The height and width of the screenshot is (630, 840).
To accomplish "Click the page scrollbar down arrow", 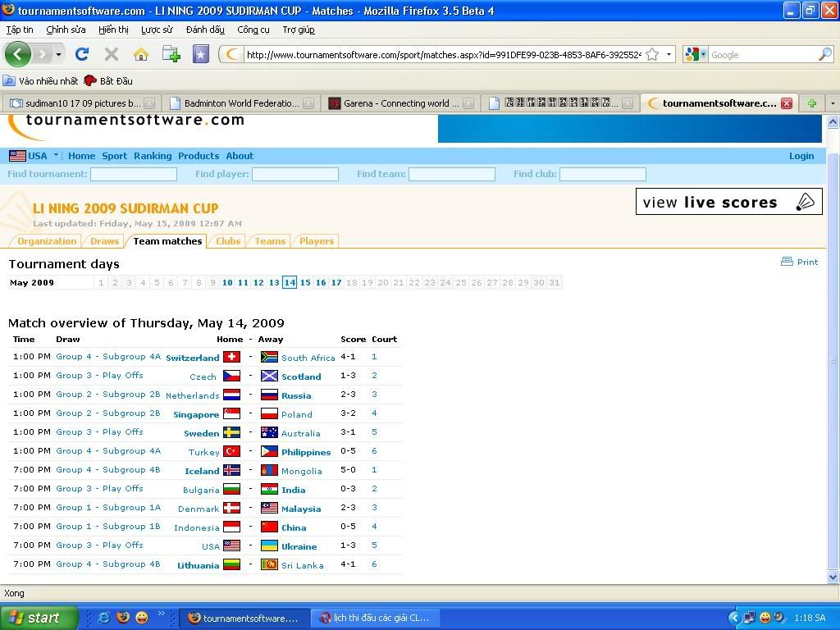I will point(833,577).
